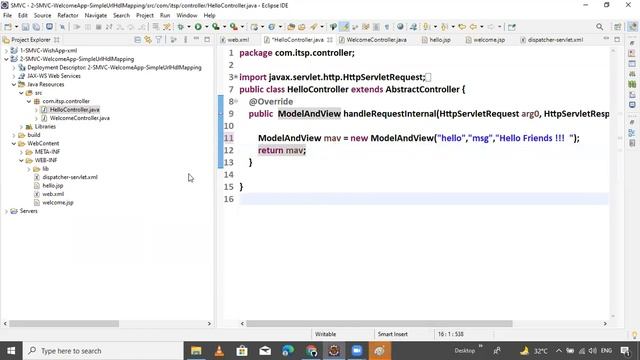Click the Coverage launch toolbar icon
Image resolution: width=640 pixels, height=360 pixels.
point(216,27)
